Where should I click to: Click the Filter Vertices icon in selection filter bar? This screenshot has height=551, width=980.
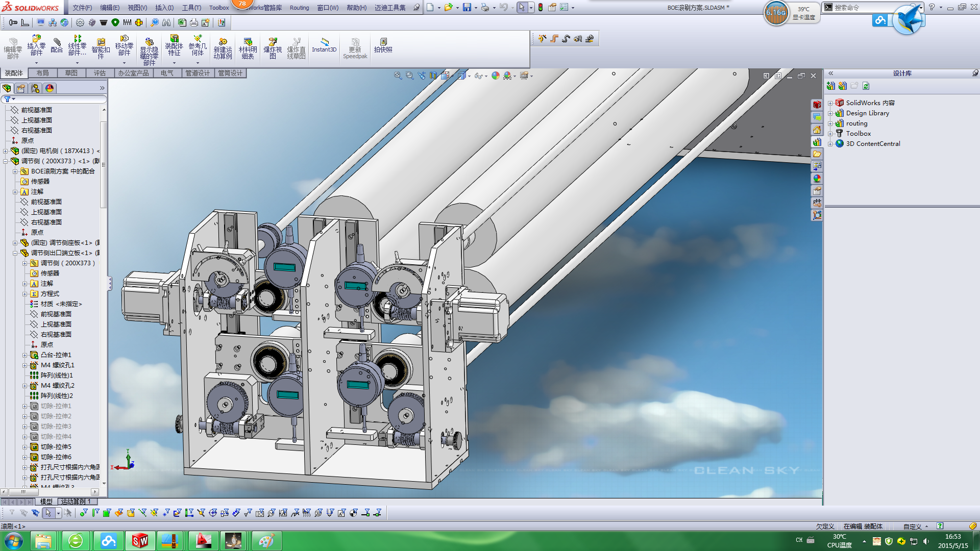pos(84,513)
